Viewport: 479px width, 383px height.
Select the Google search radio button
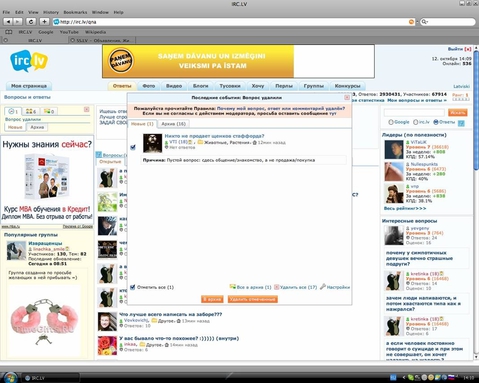pyautogui.click(x=391, y=122)
